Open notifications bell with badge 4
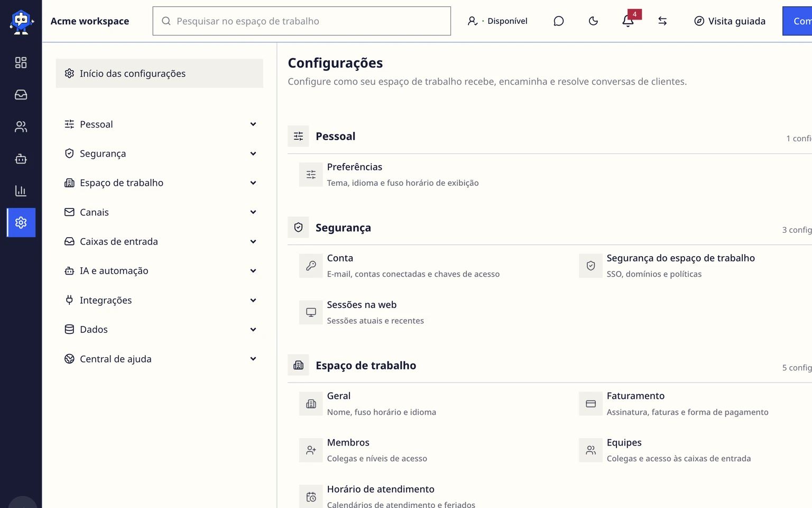 (x=628, y=21)
